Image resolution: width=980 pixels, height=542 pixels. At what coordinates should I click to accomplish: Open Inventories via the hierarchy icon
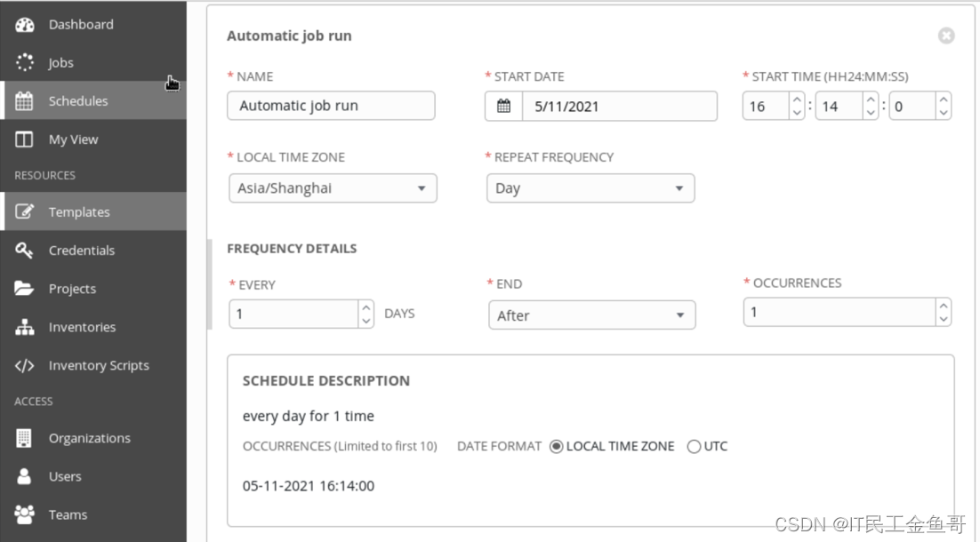(24, 327)
